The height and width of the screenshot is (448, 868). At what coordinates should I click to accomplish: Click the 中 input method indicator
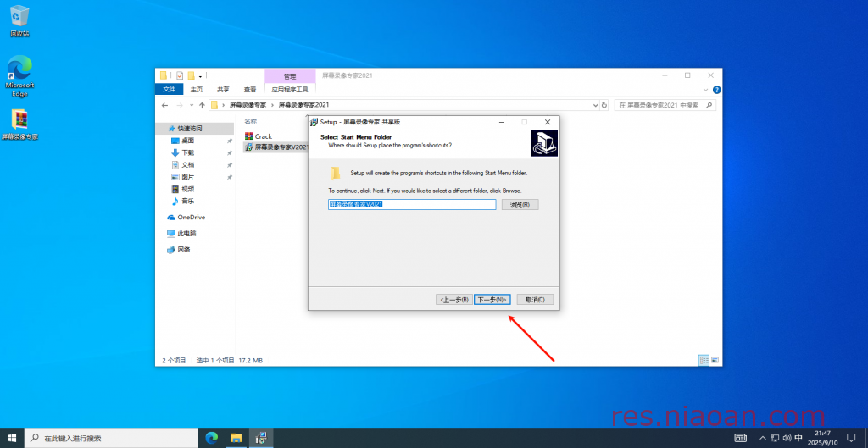pos(798,438)
